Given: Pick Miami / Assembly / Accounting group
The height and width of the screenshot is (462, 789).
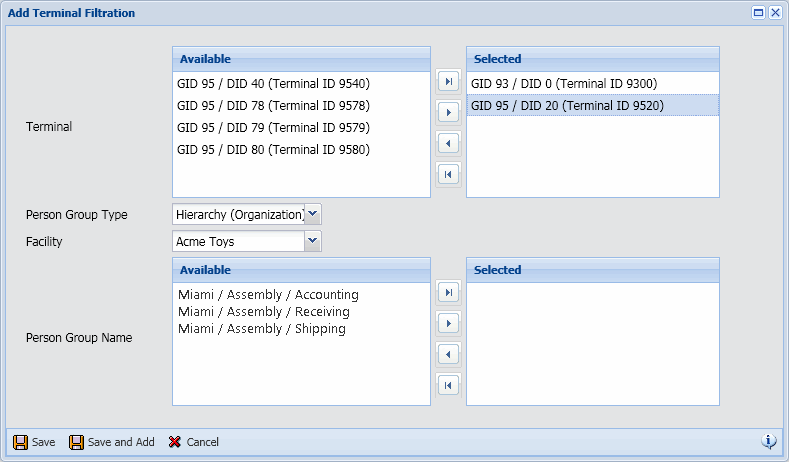Looking at the screenshot, I should pyautogui.click(x=268, y=295).
